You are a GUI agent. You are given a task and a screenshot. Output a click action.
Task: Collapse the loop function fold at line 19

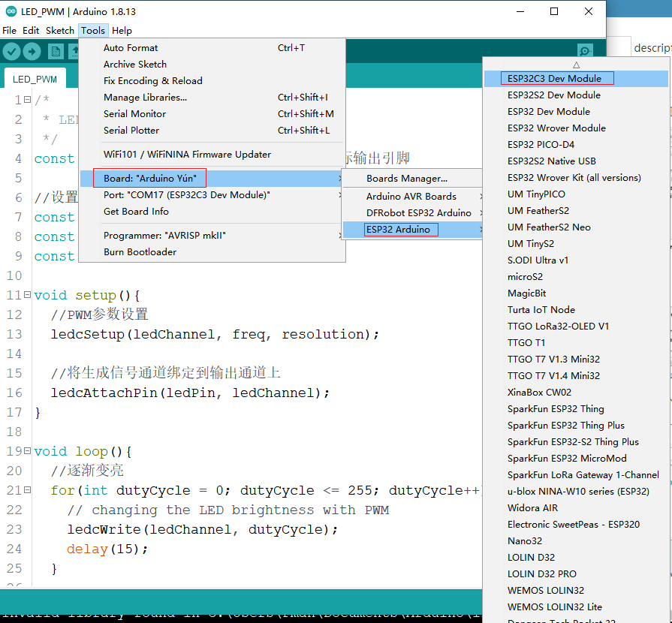point(28,450)
